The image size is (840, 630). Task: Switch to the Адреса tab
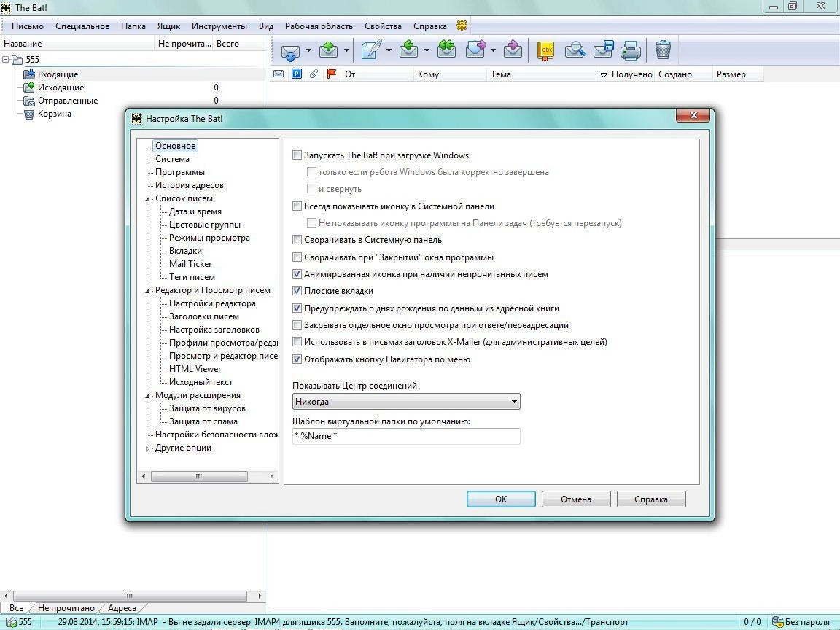122,608
